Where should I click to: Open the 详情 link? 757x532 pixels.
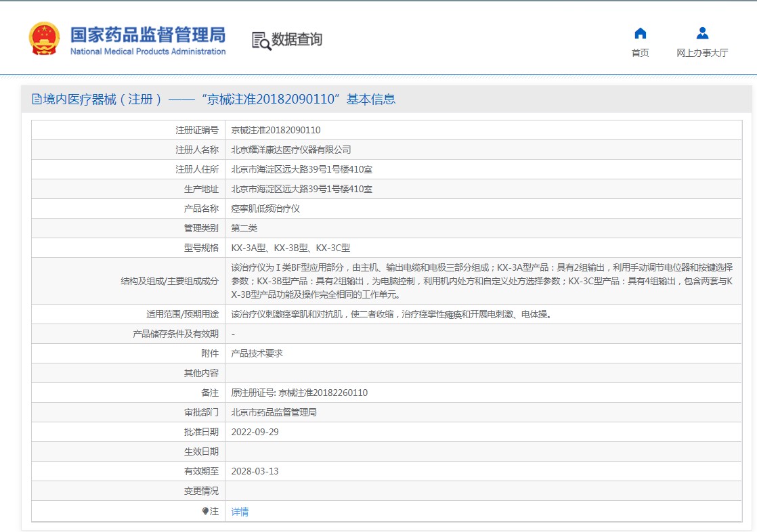[x=240, y=512]
